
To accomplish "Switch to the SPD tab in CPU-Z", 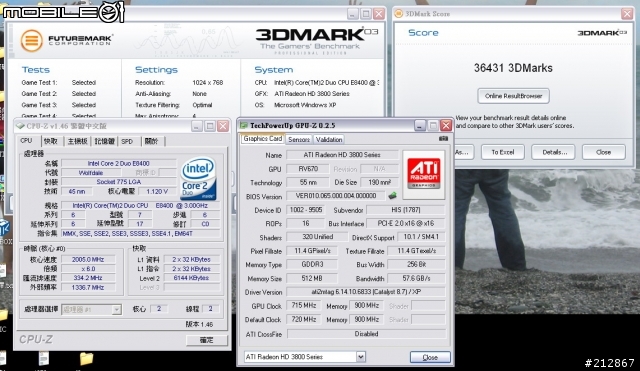I will point(127,141).
